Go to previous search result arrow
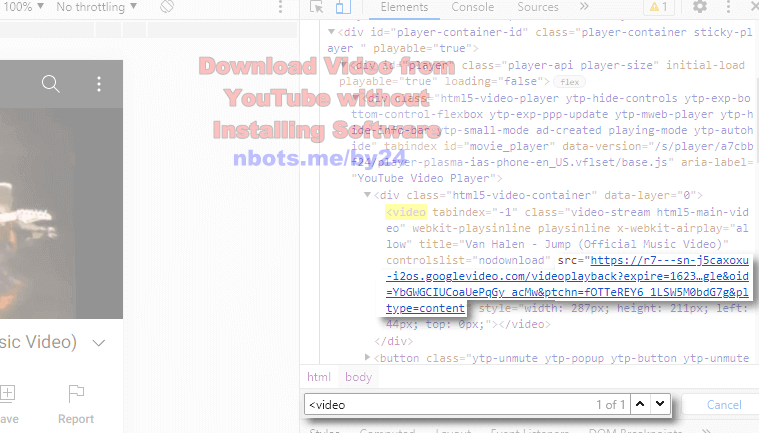Screen dimensions: 759x433 [x=640, y=404]
